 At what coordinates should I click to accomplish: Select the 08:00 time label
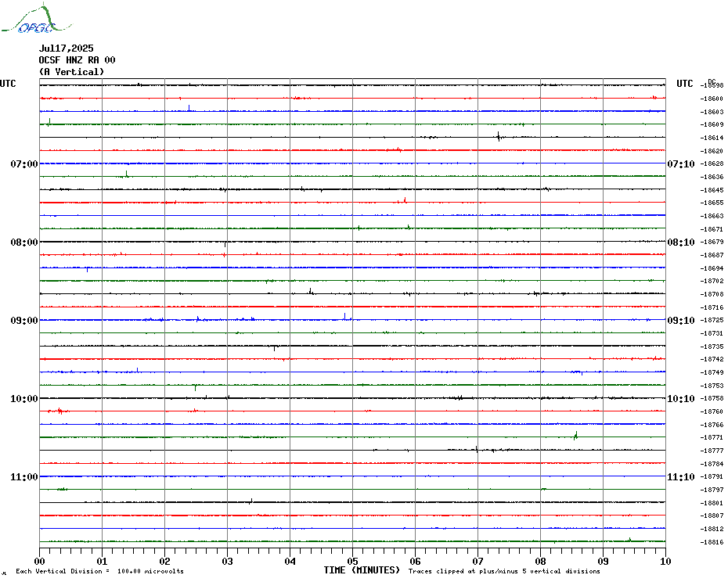pos(24,242)
